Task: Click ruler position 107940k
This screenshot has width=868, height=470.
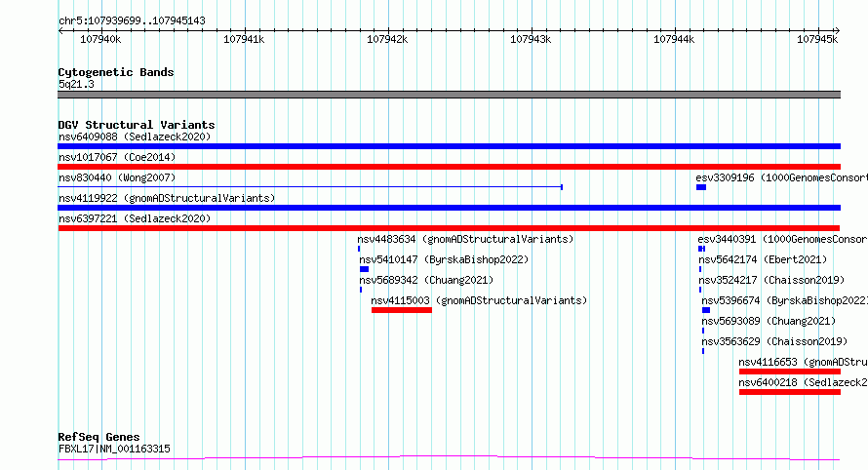Action: (100, 39)
